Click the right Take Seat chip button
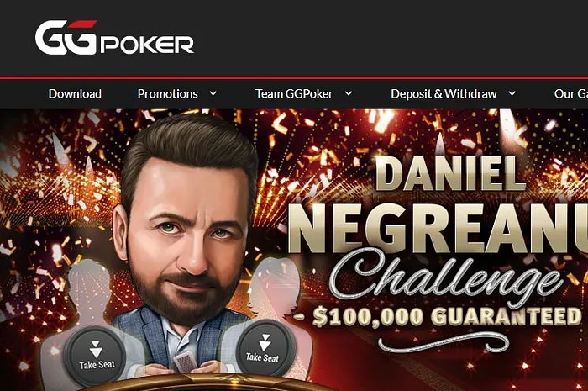Screen dimensions: 588x391 265,347
